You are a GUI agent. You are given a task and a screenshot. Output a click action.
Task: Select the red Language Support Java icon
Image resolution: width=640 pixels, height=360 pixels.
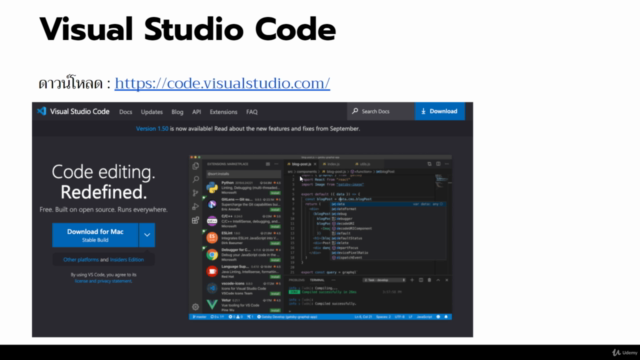point(212,271)
